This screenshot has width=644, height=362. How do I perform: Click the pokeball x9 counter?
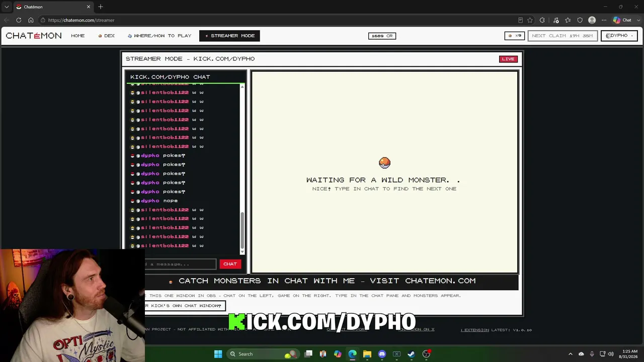pos(515,36)
